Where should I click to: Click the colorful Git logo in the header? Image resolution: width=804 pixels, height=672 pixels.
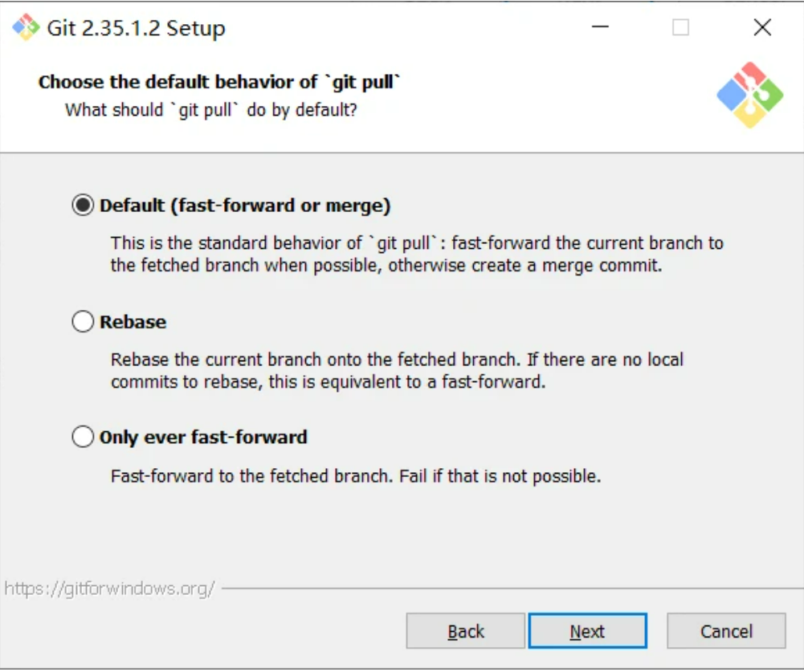tap(749, 95)
